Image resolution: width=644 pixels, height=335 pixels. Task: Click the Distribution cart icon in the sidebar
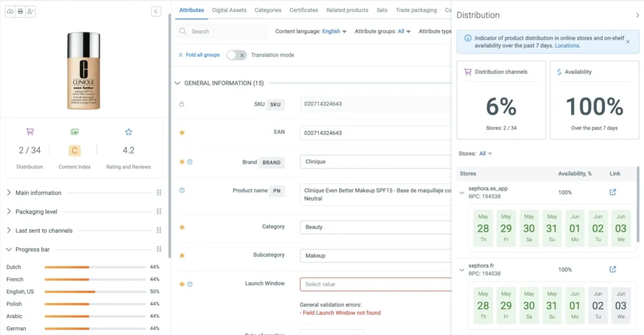click(30, 132)
